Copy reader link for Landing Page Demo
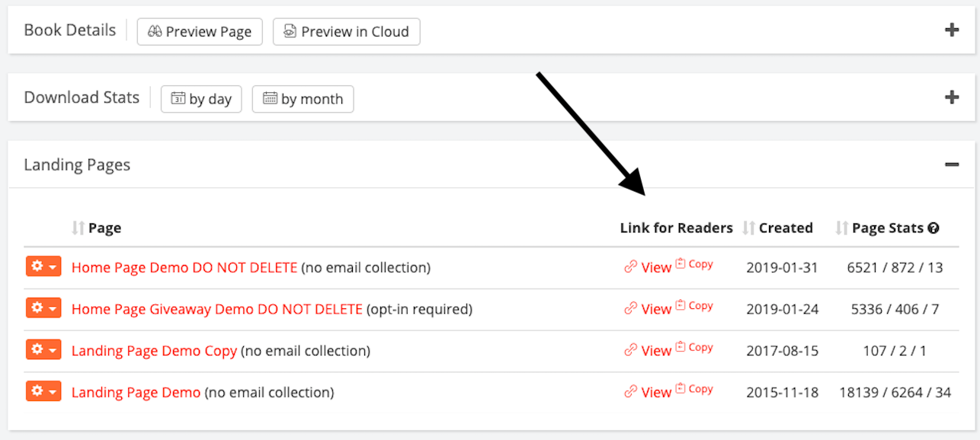 point(694,389)
